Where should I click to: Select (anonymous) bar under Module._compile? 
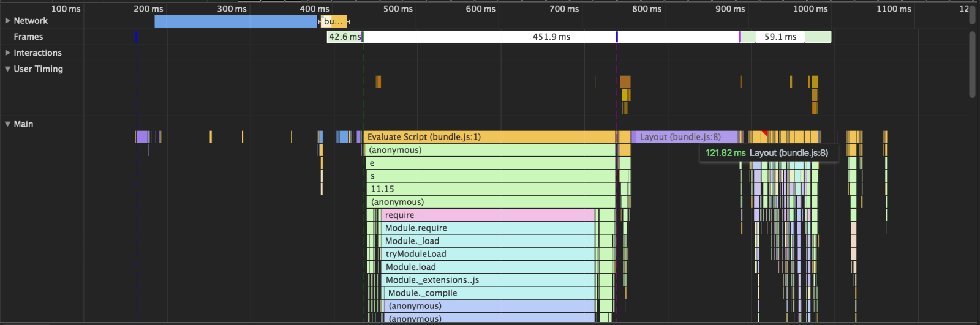(490, 306)
